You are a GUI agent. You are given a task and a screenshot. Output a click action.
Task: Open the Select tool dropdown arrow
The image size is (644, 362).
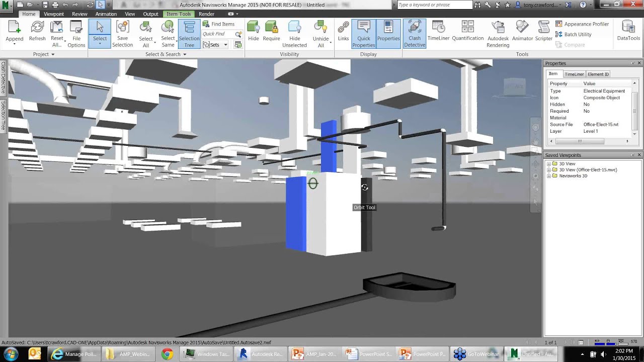[x=100, y=45]
